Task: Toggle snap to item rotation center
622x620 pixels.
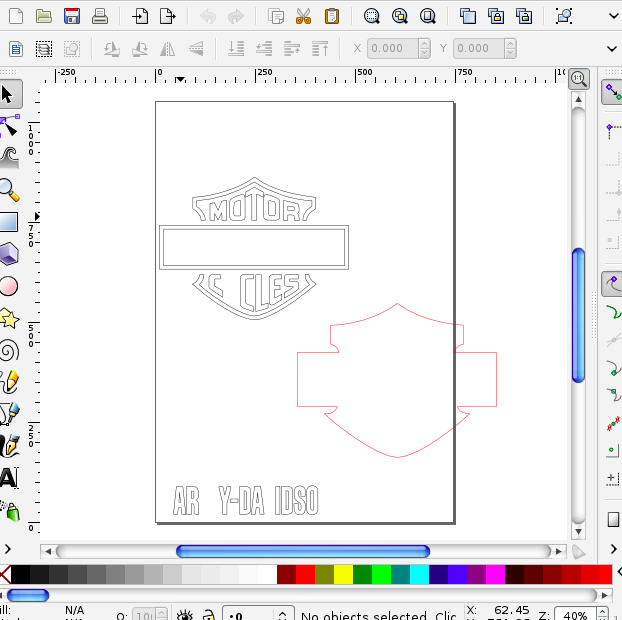Action: click(x=614, y=479)
